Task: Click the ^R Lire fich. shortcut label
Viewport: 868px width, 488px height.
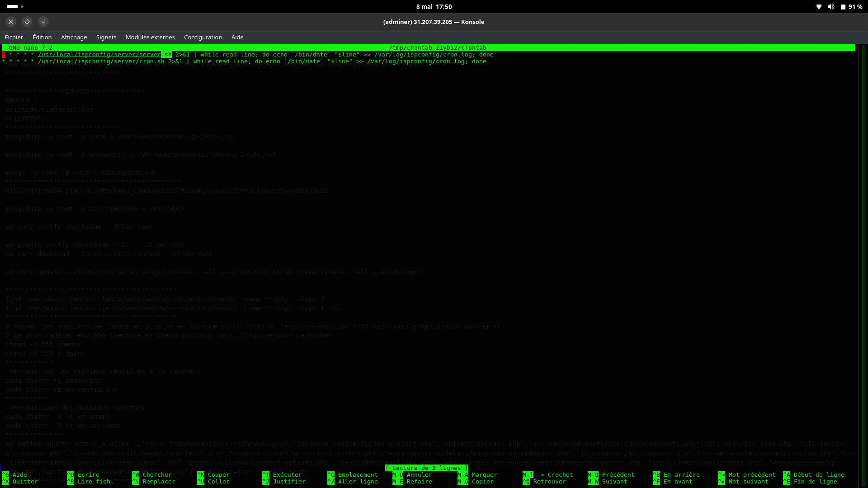Action: point(90,482)
